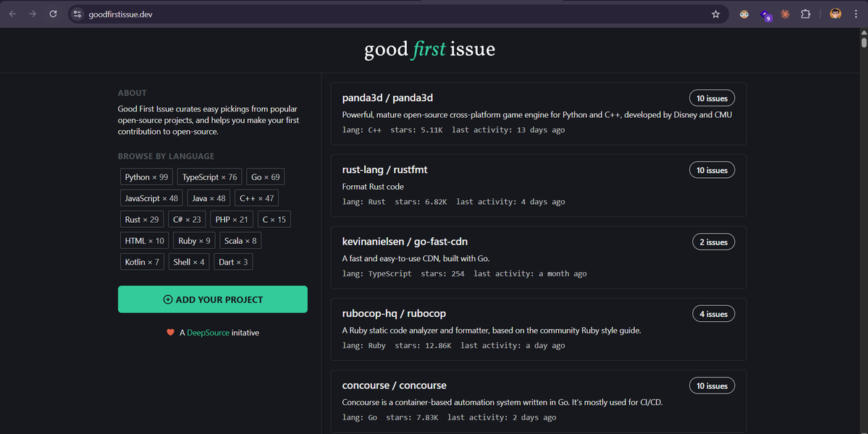Expand rustfmt's 10 issues badge

pyautogui.click(x=712, y=170)
